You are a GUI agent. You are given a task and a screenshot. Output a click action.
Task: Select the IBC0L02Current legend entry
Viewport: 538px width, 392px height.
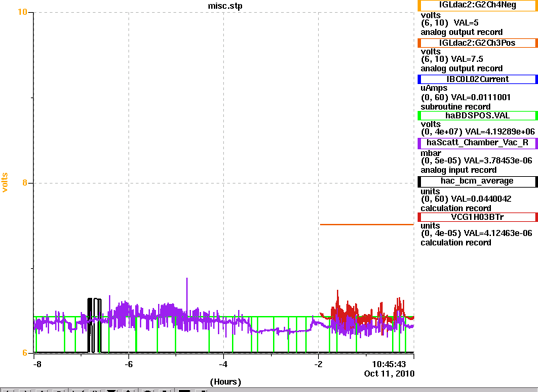[477, 79]
